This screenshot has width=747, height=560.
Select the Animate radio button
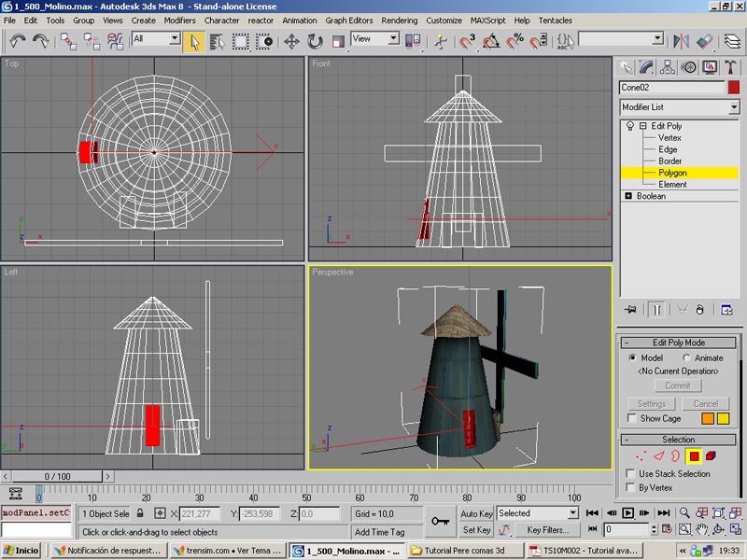(688, 357)
